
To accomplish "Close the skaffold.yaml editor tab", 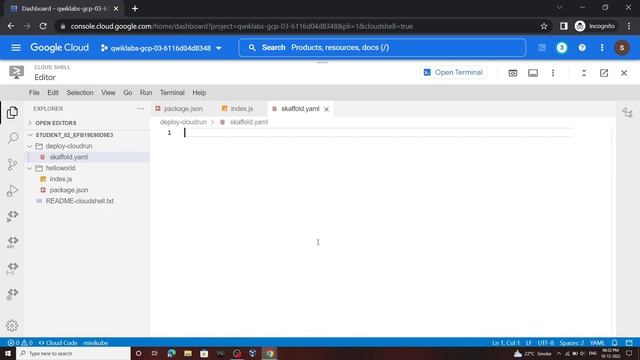I will (326, 109).
